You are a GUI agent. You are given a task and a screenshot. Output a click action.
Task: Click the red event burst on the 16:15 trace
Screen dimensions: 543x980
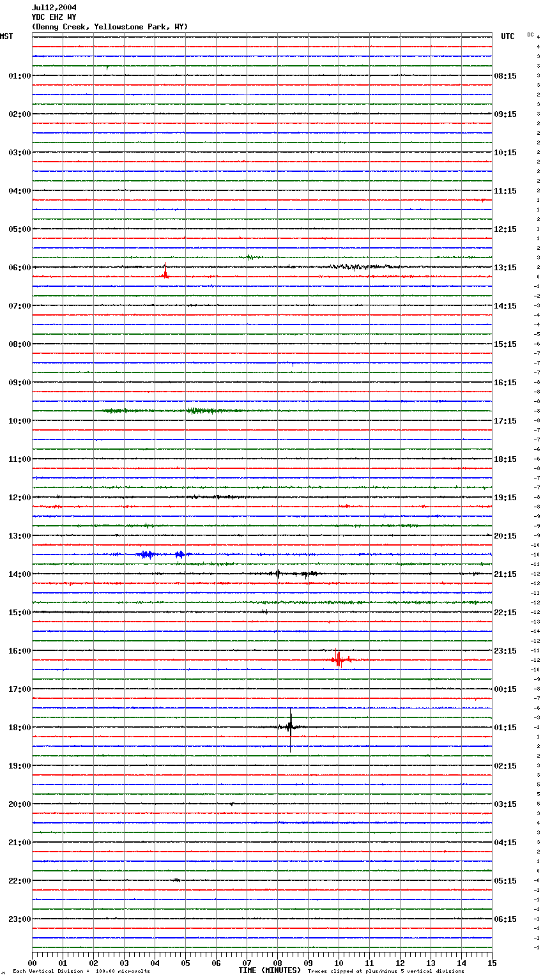tap(339, 659)
